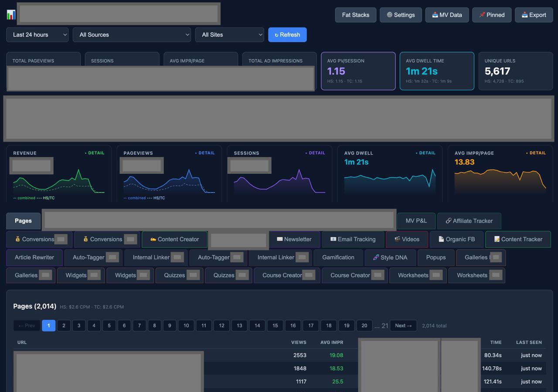Open the Style DNA tab
This screenshot has height=392, width=558.
click(390, 257)
